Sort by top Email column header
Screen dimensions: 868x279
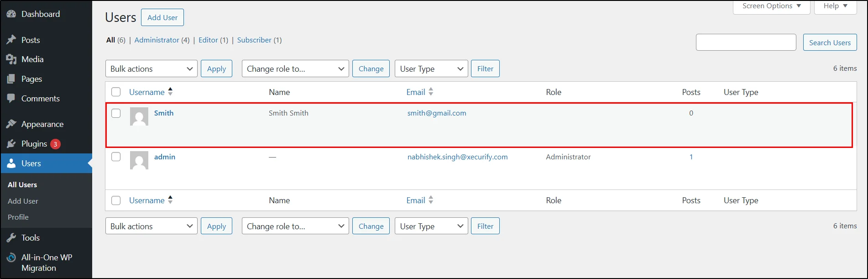tap(416, 92)
